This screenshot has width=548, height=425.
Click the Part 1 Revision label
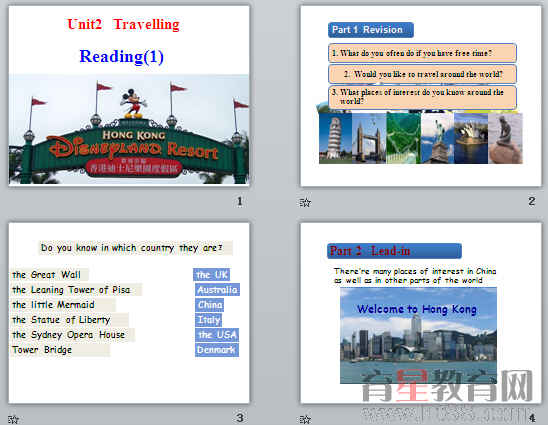tap(371, 30)
